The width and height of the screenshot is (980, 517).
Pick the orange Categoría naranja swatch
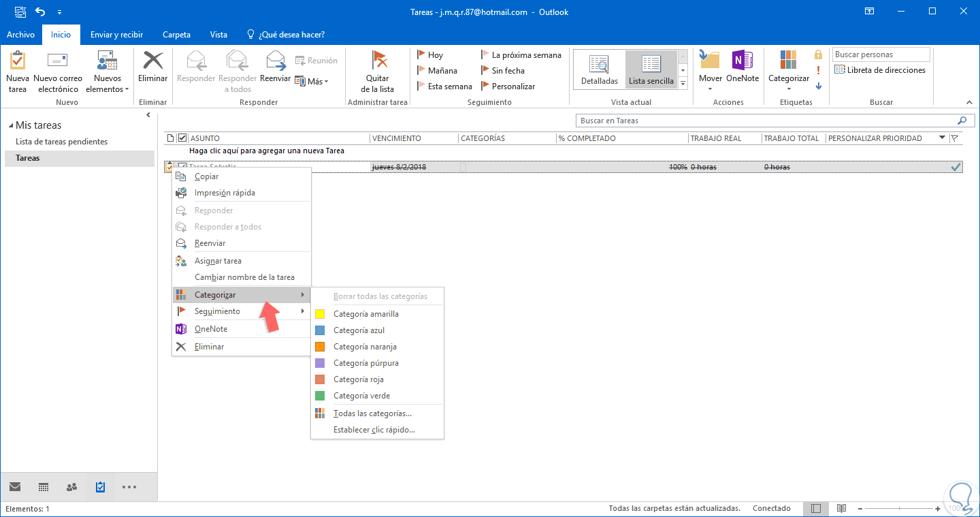pos(320,347)
